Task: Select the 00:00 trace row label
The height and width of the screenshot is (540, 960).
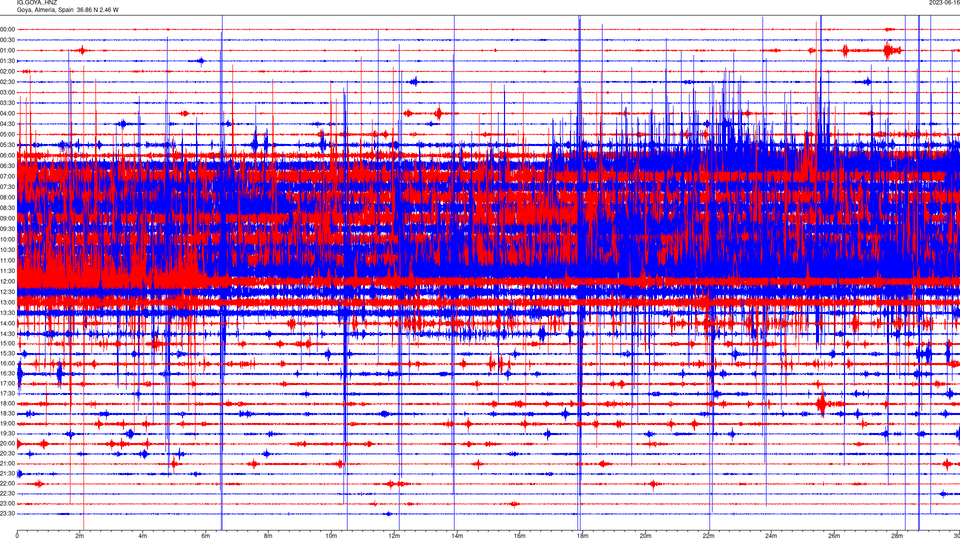Action: point(7,29)
